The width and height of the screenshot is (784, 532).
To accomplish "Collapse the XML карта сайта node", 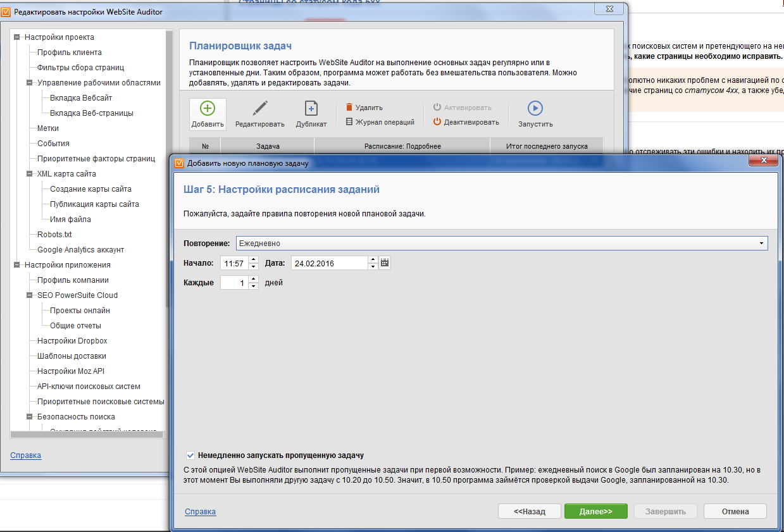I will click(30, 174).
